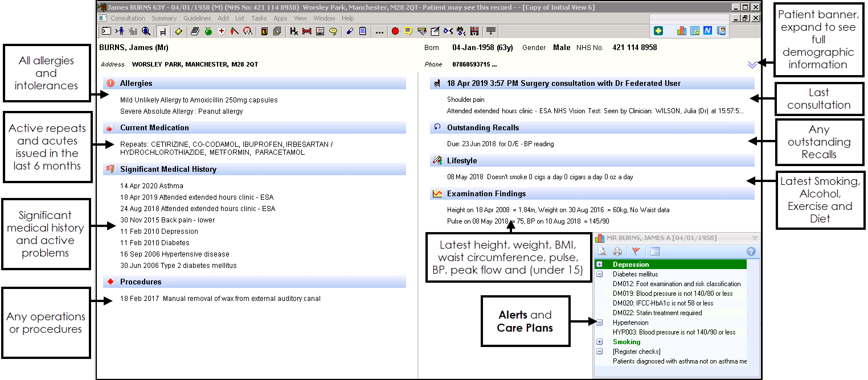Click the blue N icon in floating toolbar

(707, 31)
